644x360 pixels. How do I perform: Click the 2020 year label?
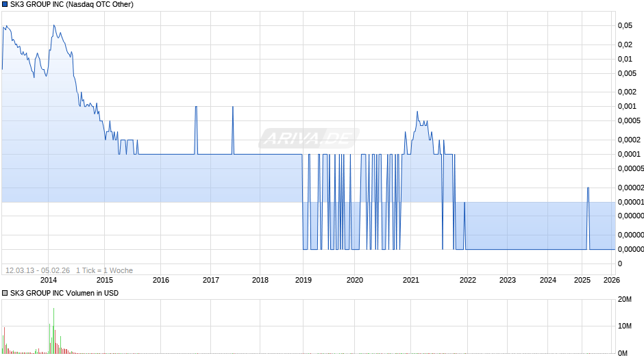tap(355, 280)
